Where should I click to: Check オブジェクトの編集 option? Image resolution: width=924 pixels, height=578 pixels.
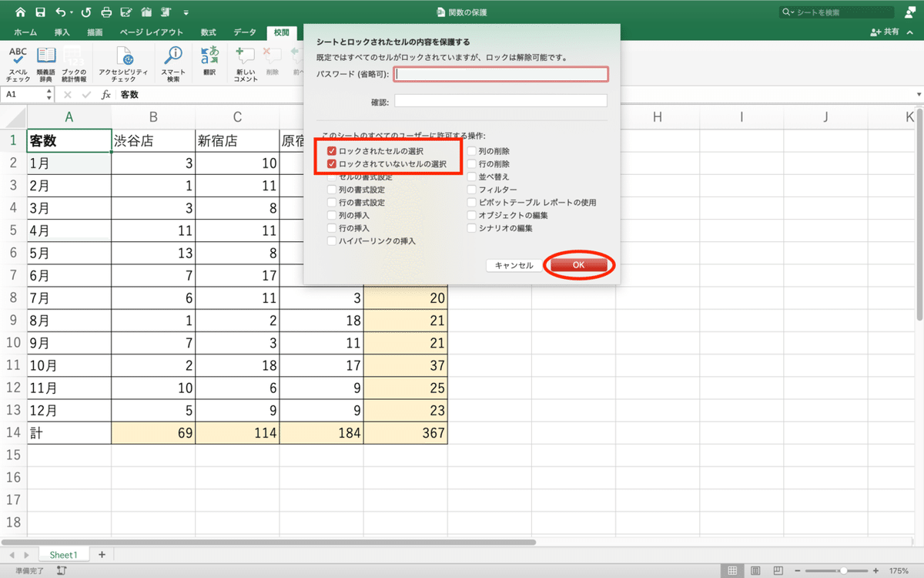point(471,216)
